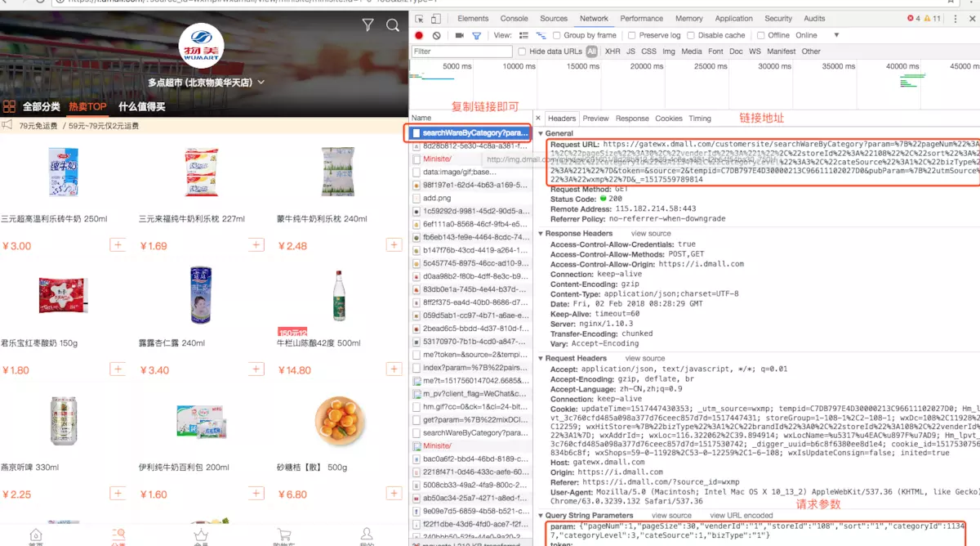Open search with the magnifier icon
This screenshot has width=980, height=546.
point(393,26)
